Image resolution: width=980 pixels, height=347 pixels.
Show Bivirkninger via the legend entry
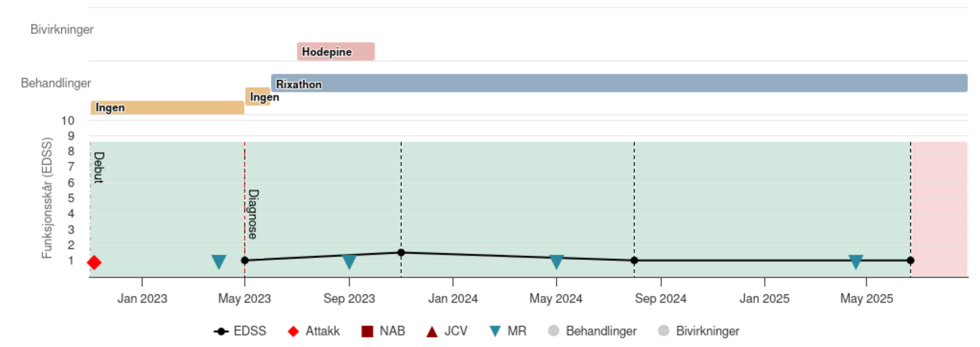[699, 331]
